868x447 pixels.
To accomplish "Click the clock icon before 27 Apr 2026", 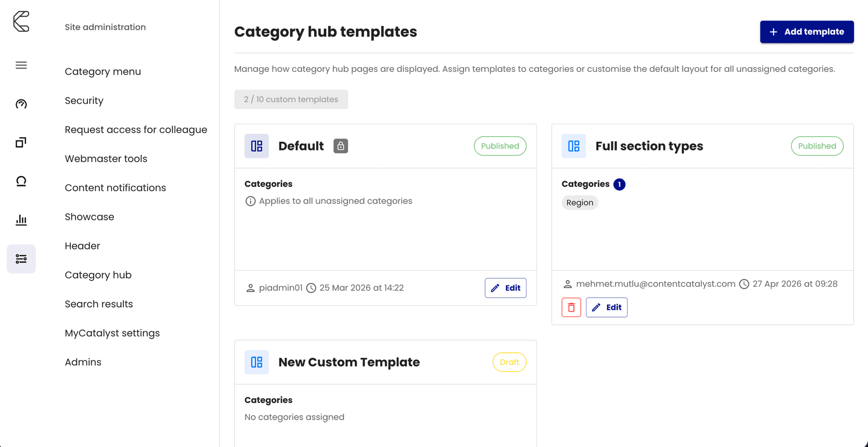I will [744, 284].
